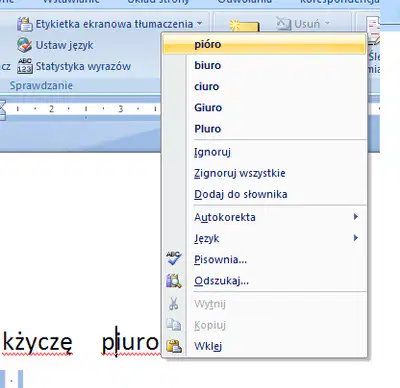Click the Sprawdzanie group label
The image size is (400, 388).
click(x=41, y=86)
